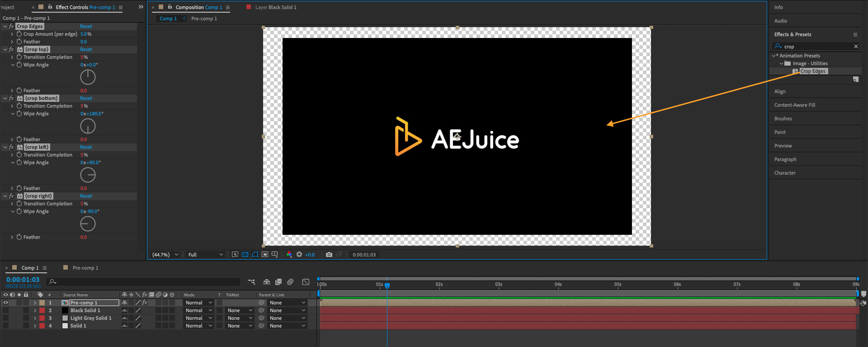868x347 pixels.
Task: Open TrkMat dropdown for Light Gray Solid 1
Action: (x=240, y=318)
